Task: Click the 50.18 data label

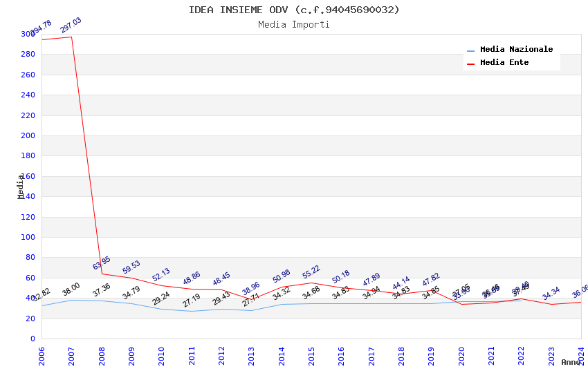Action: tap(341, 276)
